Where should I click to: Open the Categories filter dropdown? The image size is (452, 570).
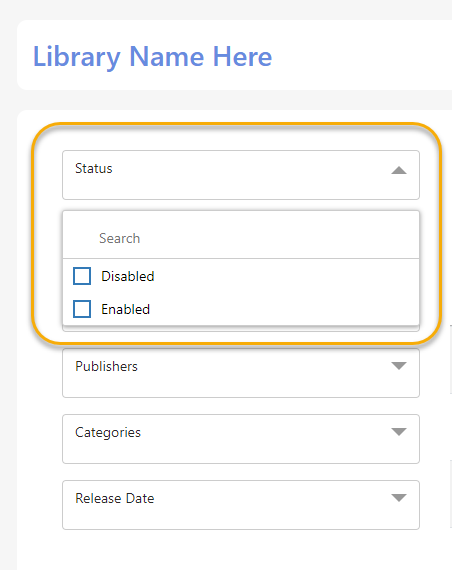pos(241,439)
